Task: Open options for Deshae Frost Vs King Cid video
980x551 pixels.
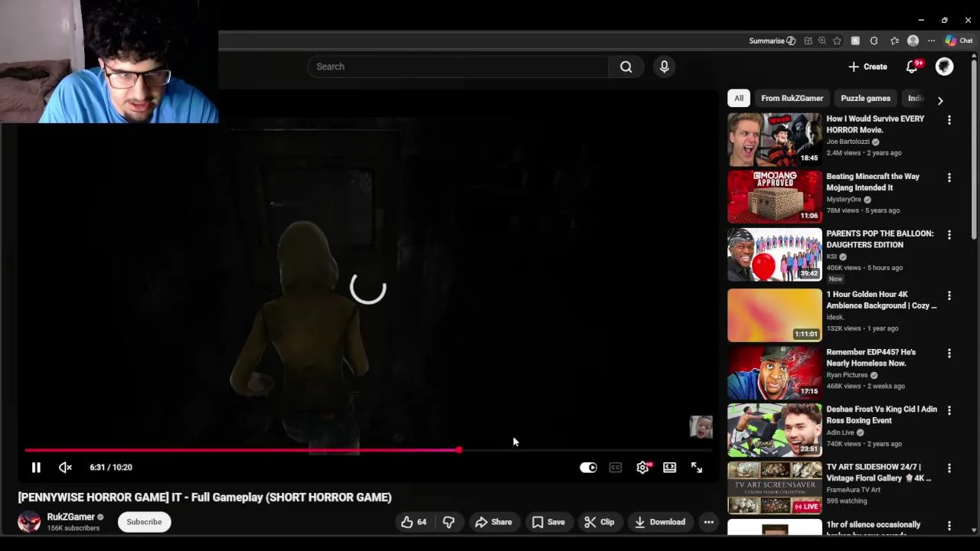Action: [x=949, y=410]
